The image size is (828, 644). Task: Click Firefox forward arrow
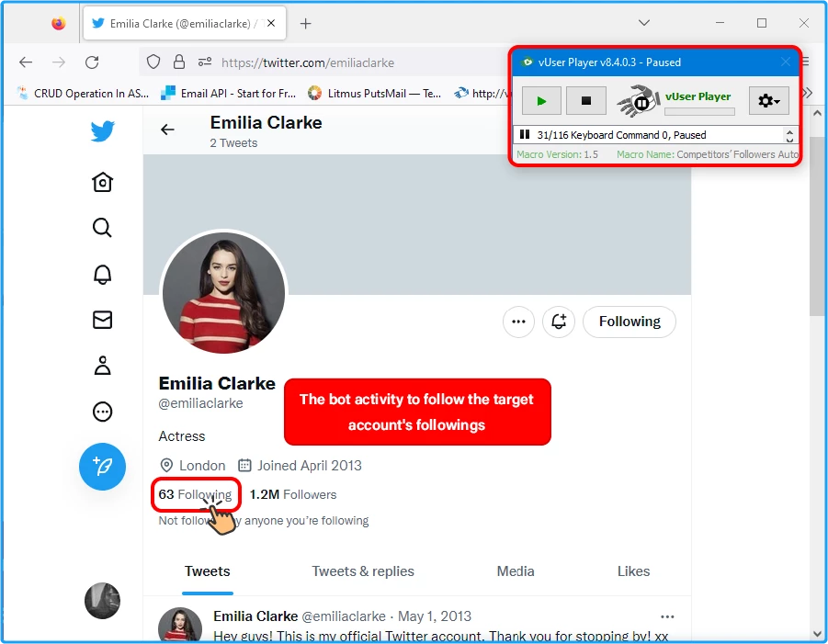[59, 62]
